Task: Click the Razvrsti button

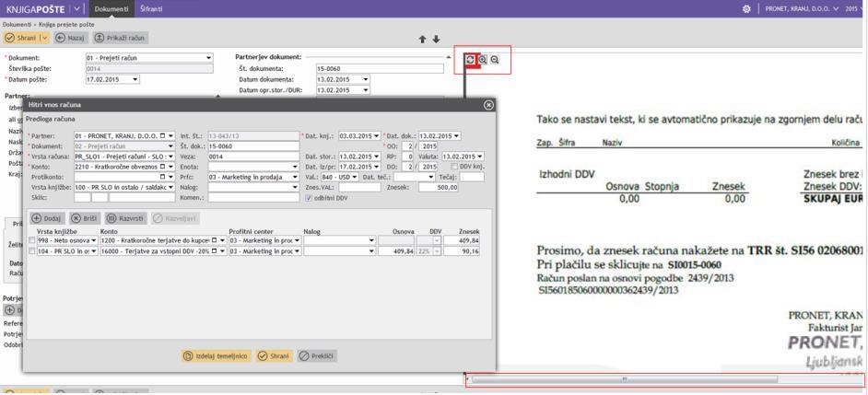Action: 126,218
